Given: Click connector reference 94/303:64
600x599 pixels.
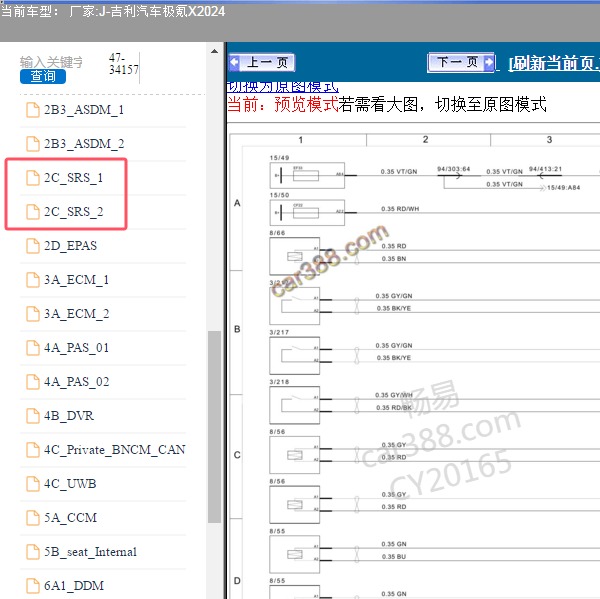Looking at the screenshot, I should coord(454,169).
